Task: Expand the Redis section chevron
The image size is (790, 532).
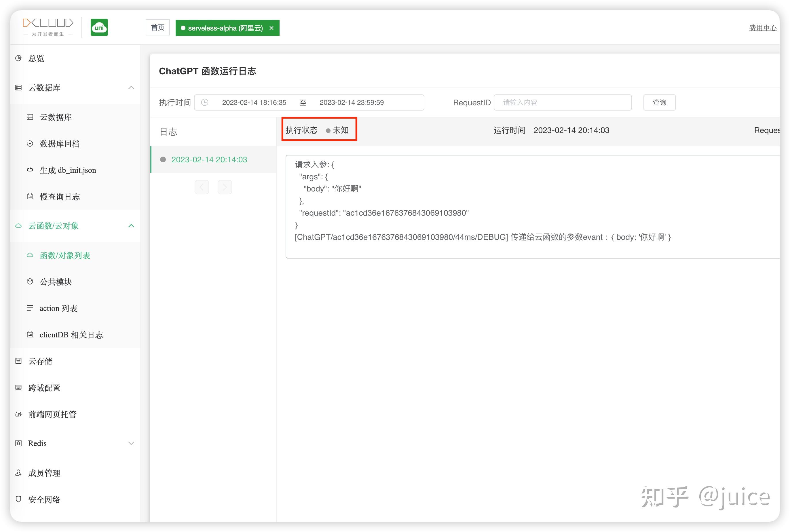Action: coord(131,443)
